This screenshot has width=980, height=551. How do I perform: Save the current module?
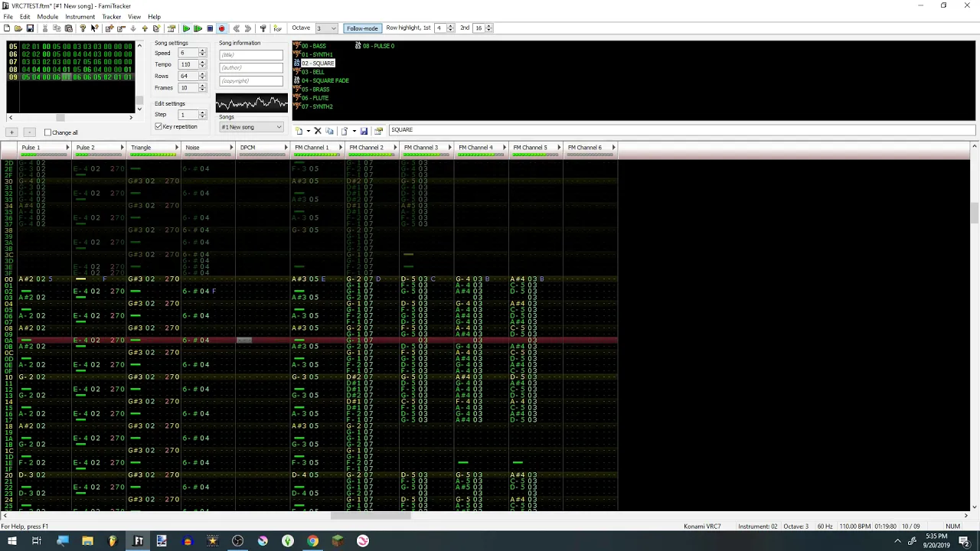(x=30, y=28)
